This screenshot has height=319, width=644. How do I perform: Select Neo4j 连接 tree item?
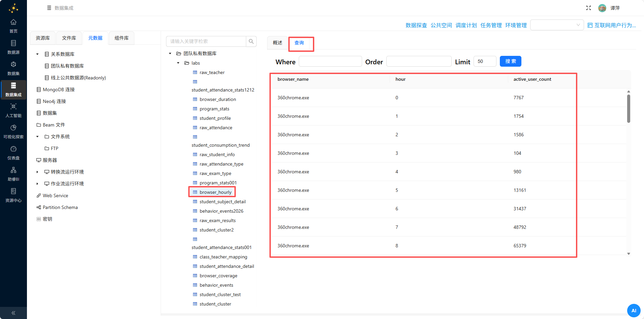pos(54,101)
